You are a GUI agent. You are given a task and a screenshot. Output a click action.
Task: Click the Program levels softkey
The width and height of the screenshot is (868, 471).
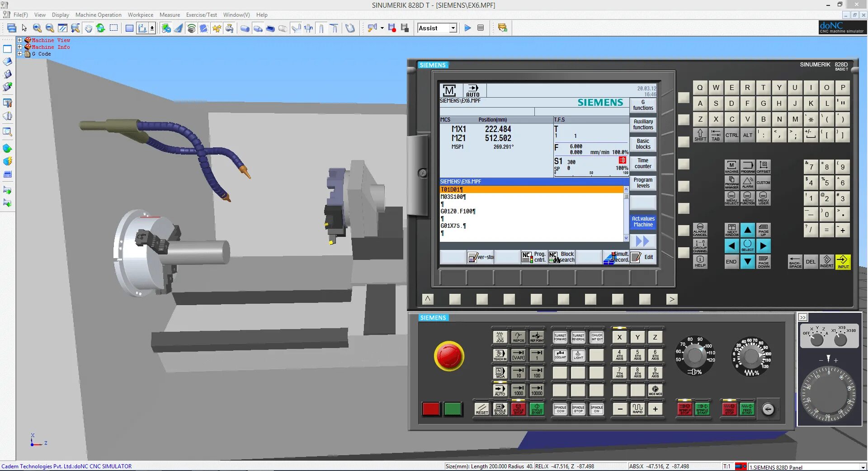(643, 183)
